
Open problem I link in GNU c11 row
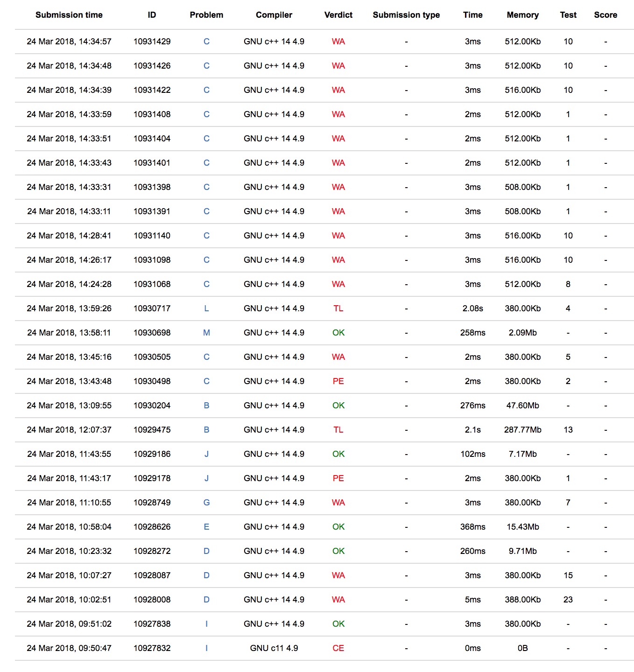click(x=206, y=648)
